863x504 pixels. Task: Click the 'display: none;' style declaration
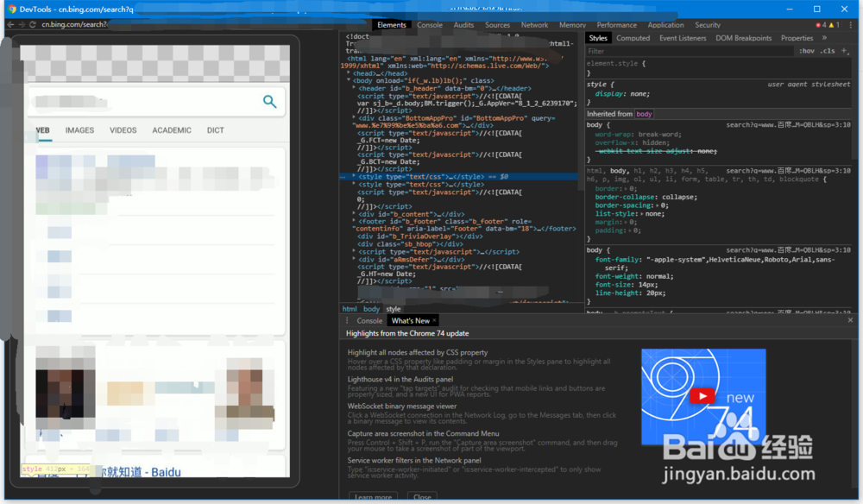click(x=622, y=93)
